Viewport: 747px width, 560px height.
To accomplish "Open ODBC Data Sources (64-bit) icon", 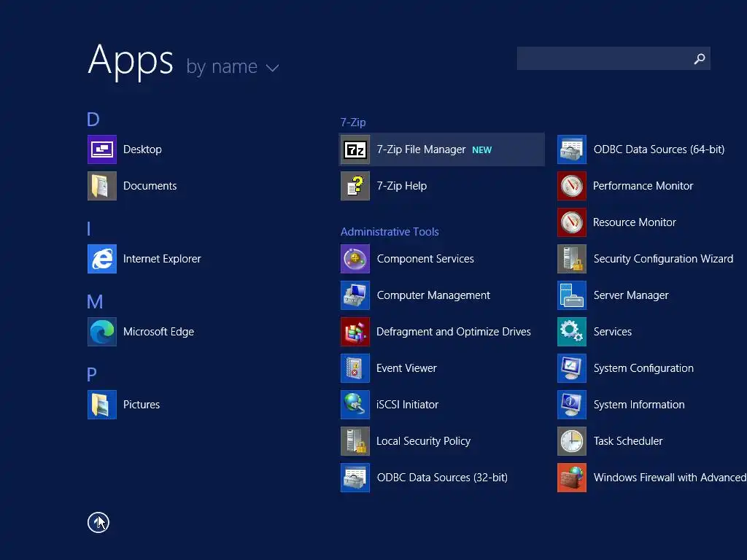I will pyautogui.click(x=572, y=149).
